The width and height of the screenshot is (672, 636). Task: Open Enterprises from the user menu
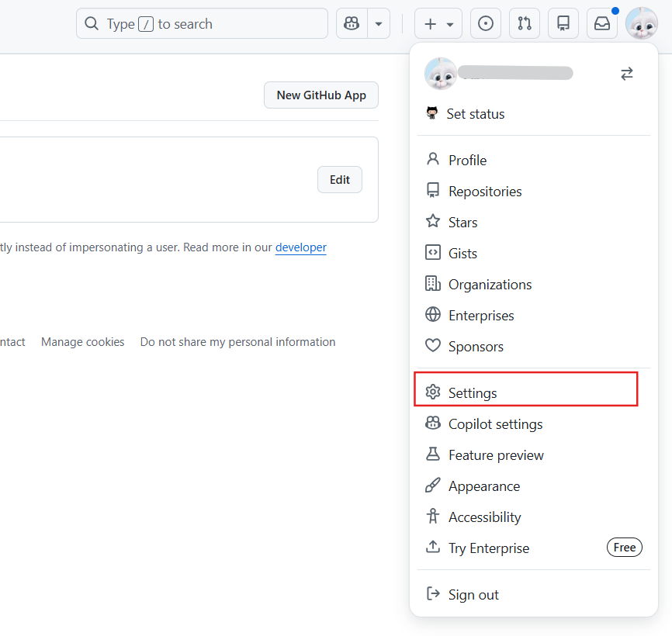click(x=534, y=316)
